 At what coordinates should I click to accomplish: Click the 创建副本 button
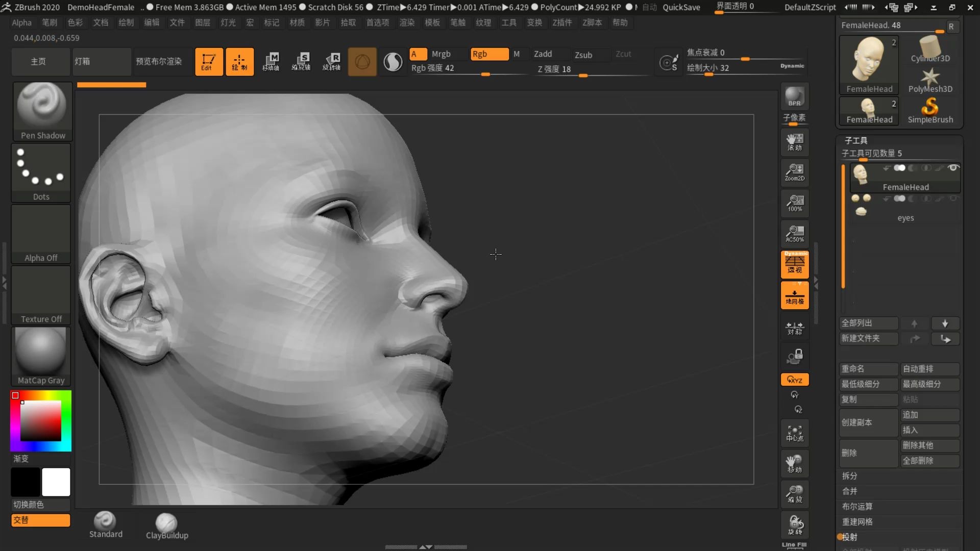868,422
